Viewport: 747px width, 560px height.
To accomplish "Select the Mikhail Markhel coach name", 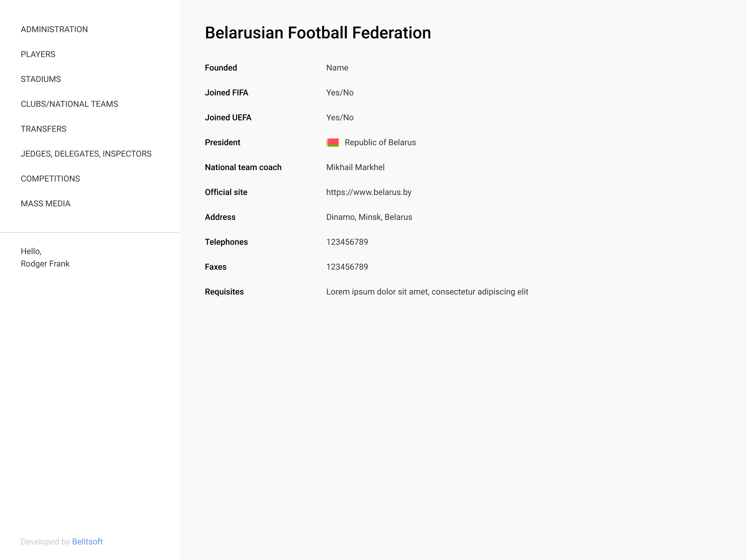I will pos(355,167).
